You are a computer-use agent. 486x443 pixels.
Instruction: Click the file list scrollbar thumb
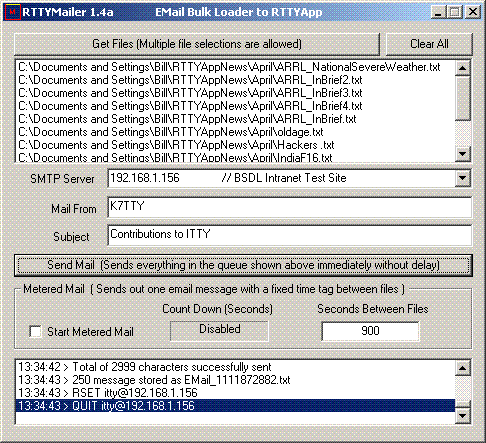[x=463, y=98]
